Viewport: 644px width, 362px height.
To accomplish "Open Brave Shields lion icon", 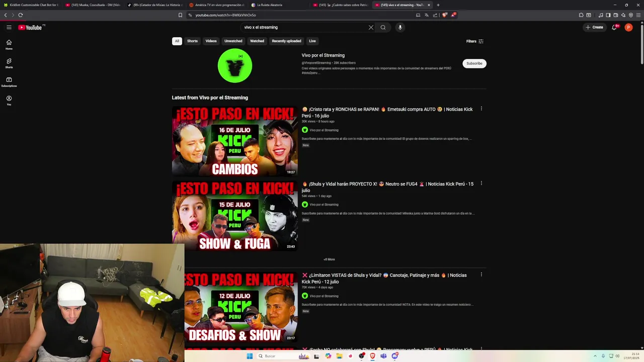I will pos(444,15).
